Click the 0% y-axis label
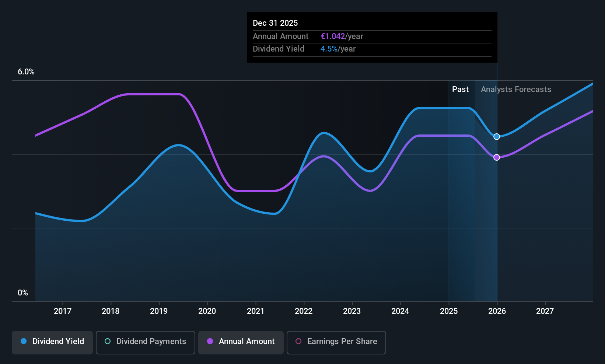Viewport: 605px width, 364px height. tap(23, 293)
